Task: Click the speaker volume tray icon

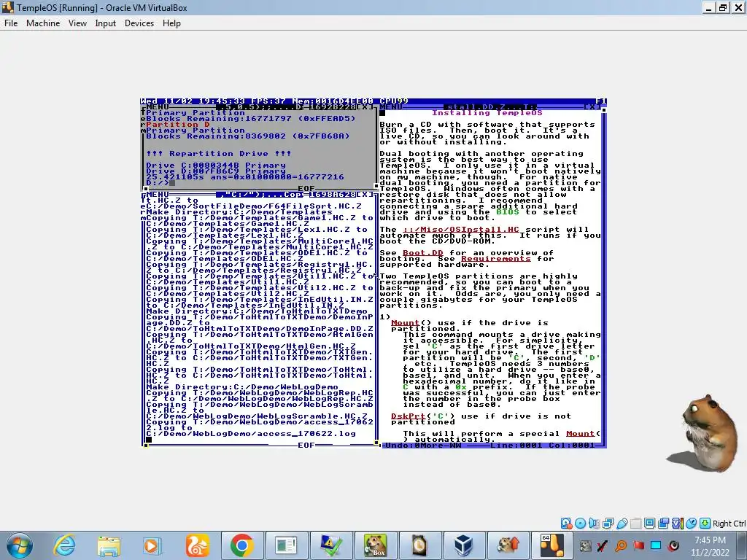Action: click(x=673, y=545)
